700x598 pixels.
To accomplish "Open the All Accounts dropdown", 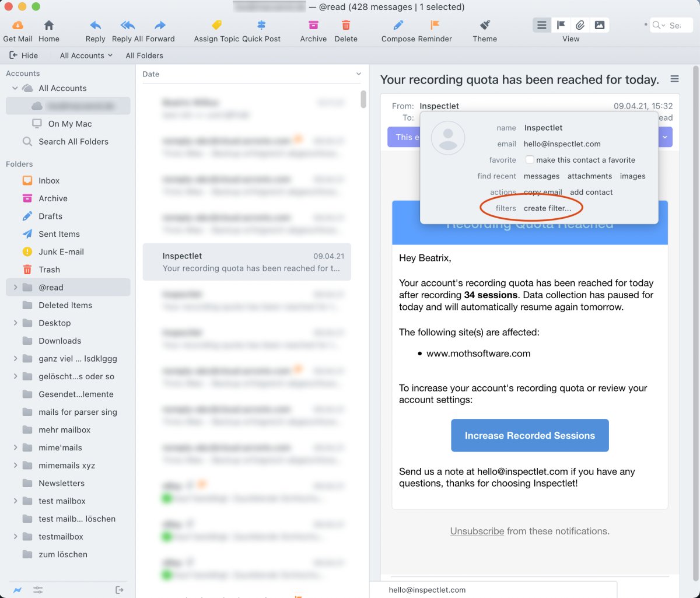I will [x=86, y=55].
